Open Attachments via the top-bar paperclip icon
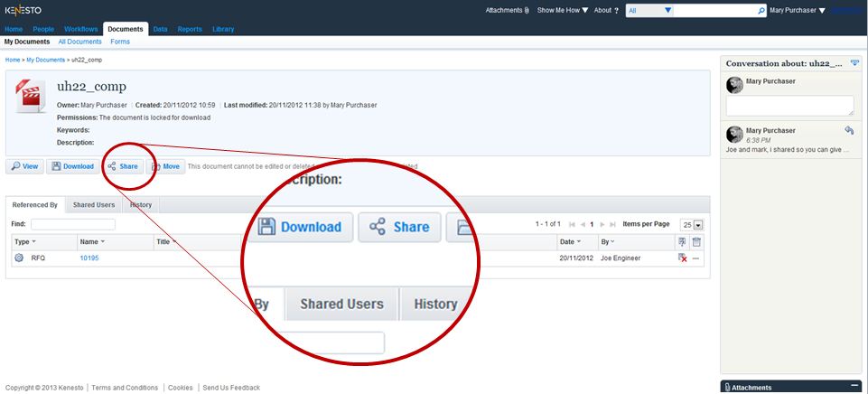The image size is (868, 394). point(527,11)
